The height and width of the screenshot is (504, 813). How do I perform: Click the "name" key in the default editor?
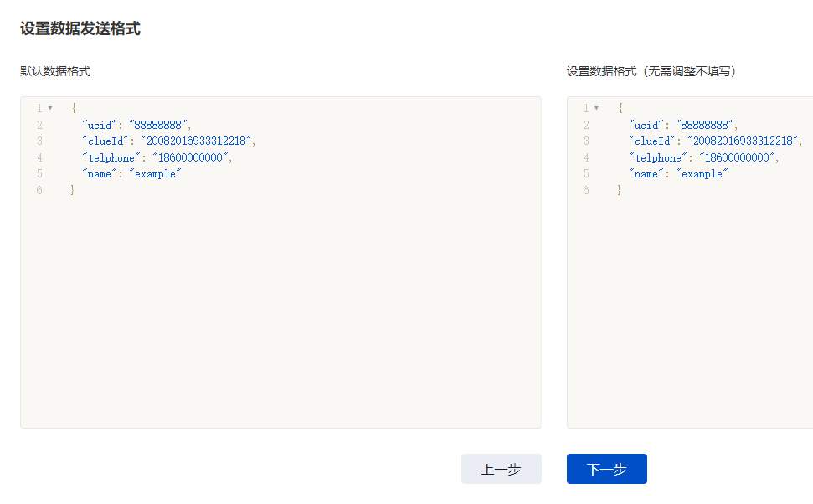click(x=100, y=173)
